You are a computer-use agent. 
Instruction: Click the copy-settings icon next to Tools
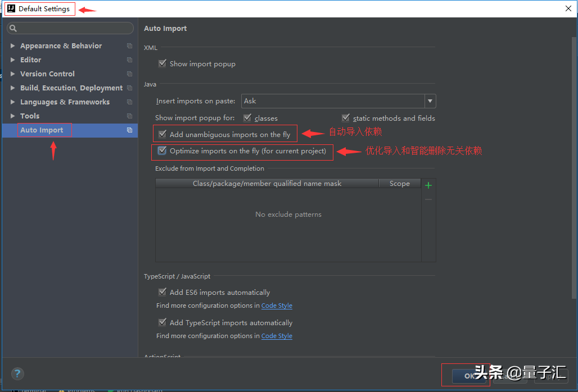(129, 116)
